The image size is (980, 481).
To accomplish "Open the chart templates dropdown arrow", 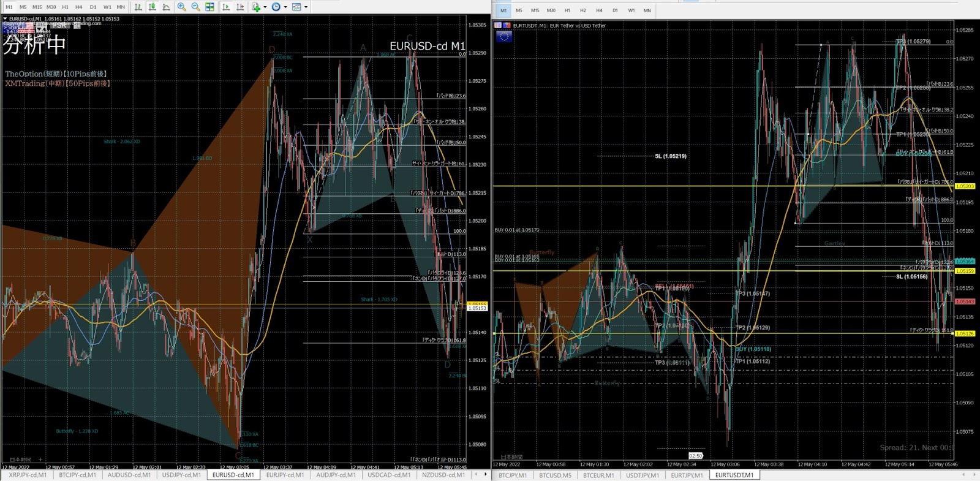I will (x=306, y=7).
